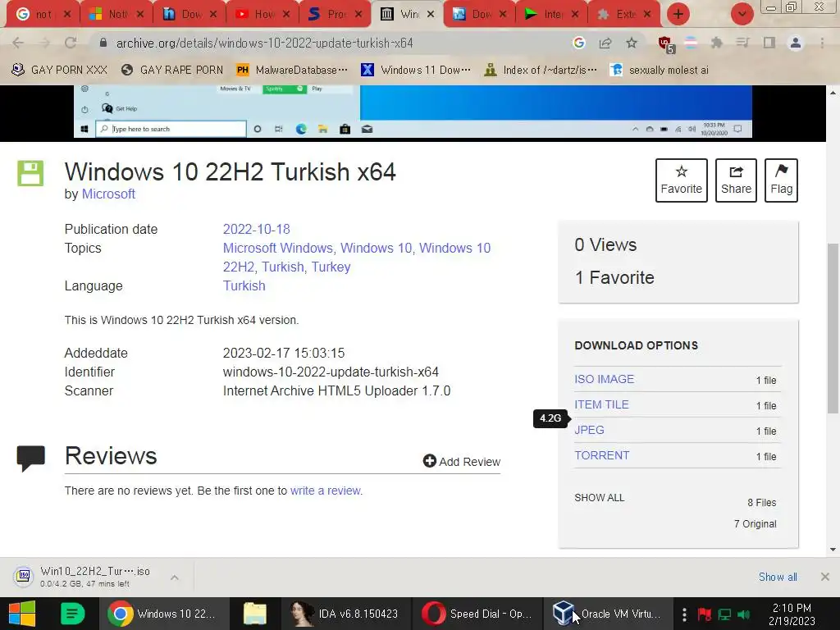This screenshot has height=630, width=840.
Task: Click the Reviews speech bubble icon
Action: click(31, 458)
